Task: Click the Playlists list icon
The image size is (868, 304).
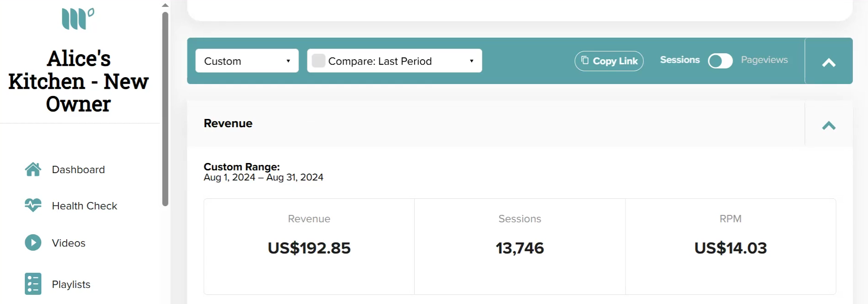Action: (x=33, y=284)
